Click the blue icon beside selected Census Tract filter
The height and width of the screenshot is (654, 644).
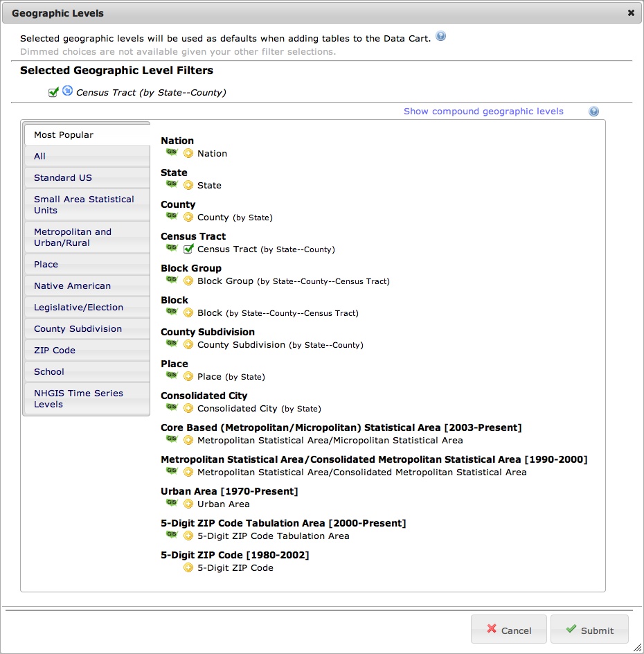tap(67, 91)
